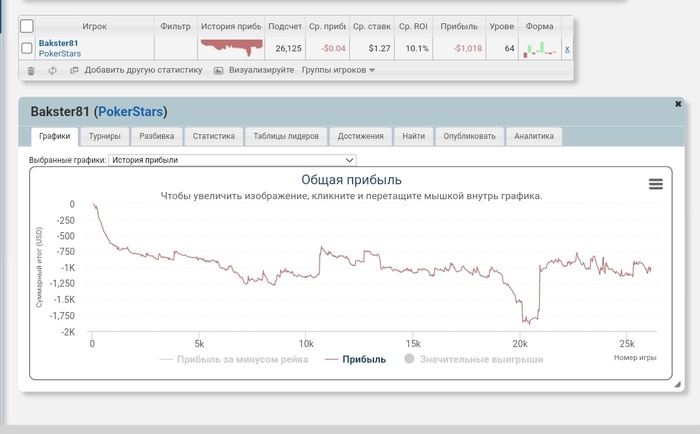Click the Прибыль column header

[459, 26]
